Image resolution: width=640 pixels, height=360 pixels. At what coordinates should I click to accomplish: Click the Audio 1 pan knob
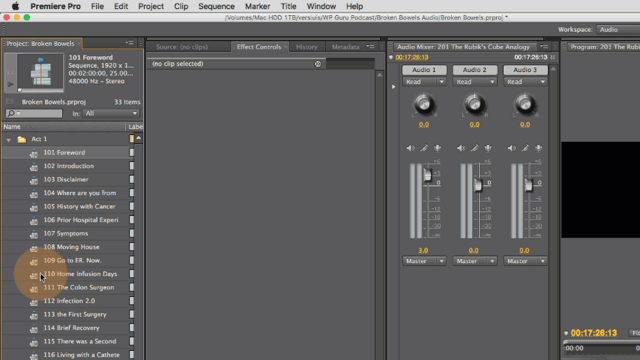click(424, 104)
